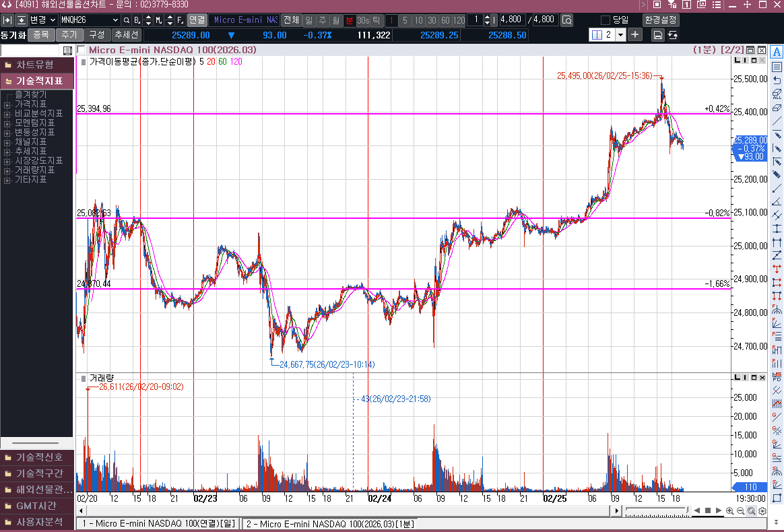Click the plus button beside layout dropdown

(635, 34)
